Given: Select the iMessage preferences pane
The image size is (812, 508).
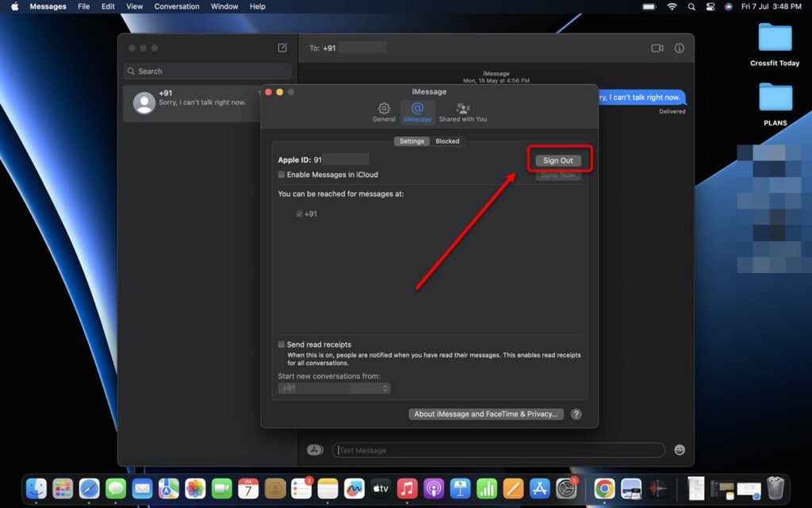Looking at the screenshot, I should coord(417,112).
